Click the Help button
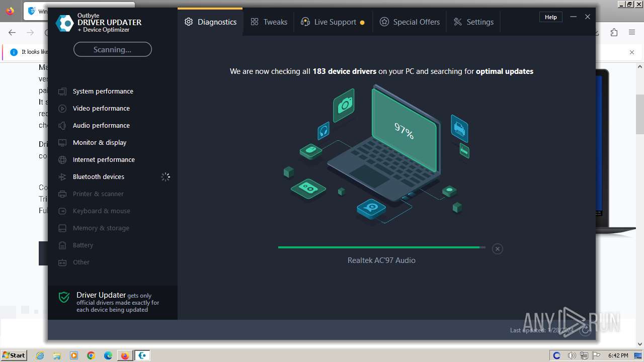Image resolution: width=644 pixels, height=362 pixels. (551, 17)
